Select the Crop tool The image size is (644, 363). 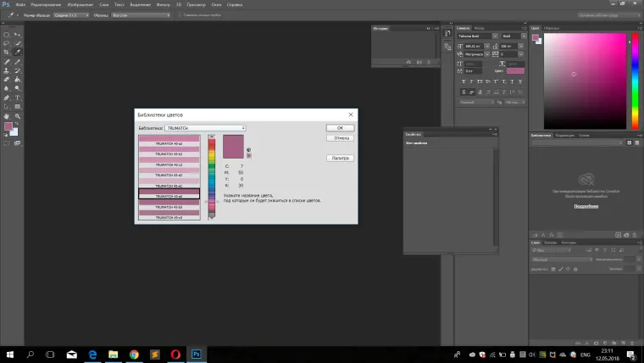(x=7, y=53)
